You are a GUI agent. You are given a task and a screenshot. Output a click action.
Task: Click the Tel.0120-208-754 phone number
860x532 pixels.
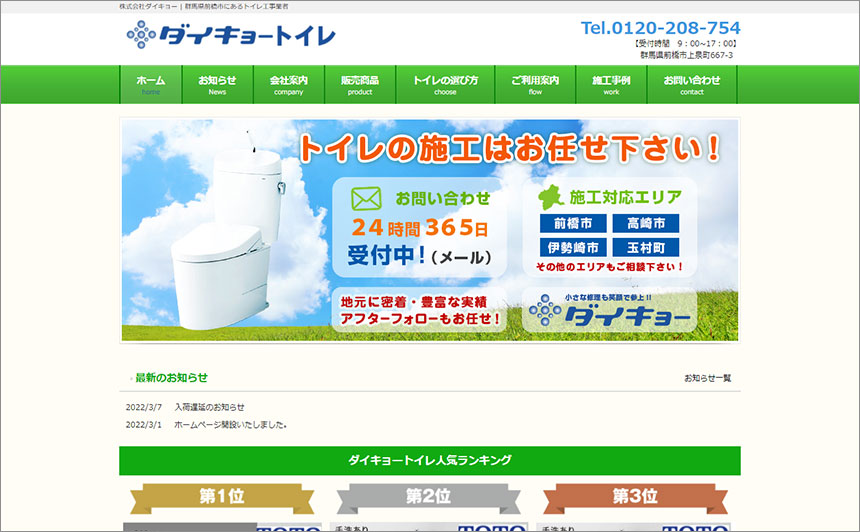pos(660,27)
